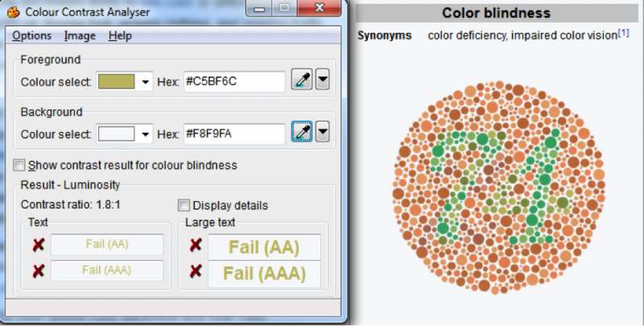
Task: Open the arrow menu beside background eyedropper
Action: pyautogui.click(x=323, y=133)
